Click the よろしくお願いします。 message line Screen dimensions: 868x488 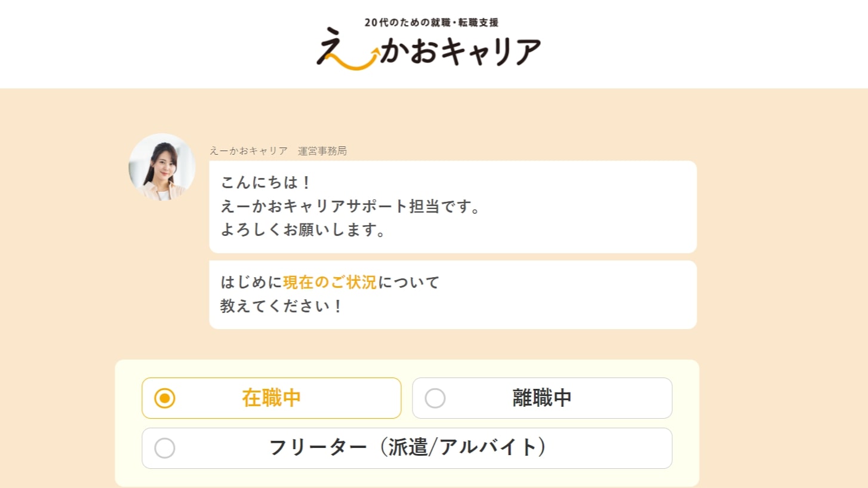(x=303, y=231)
